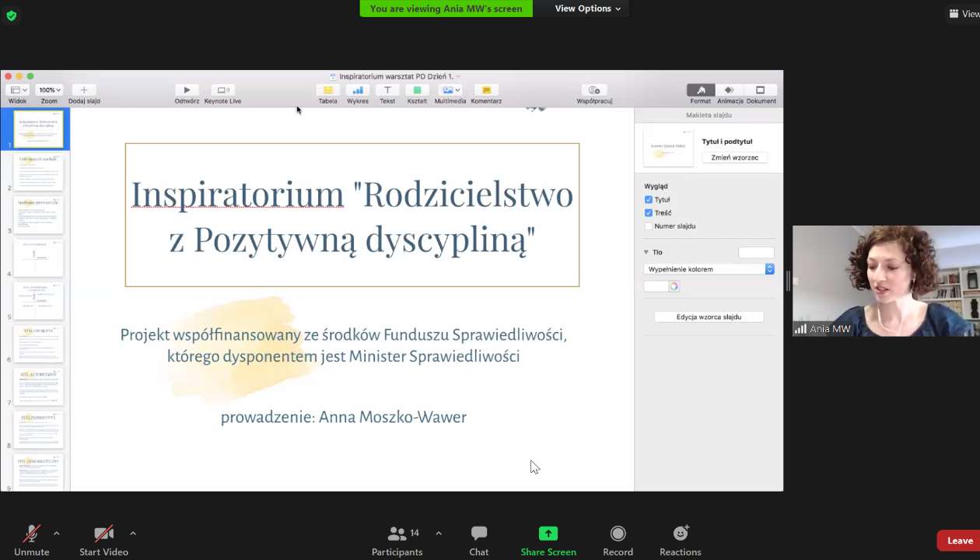Enable the Numer slajdu checkbox

pyautogui.click(x=649, y=226)
